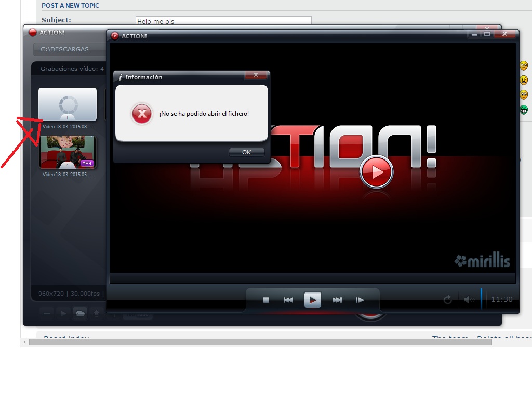532x399 pixels.
Task: Click the mirillis logo
Action: [482, 260]
